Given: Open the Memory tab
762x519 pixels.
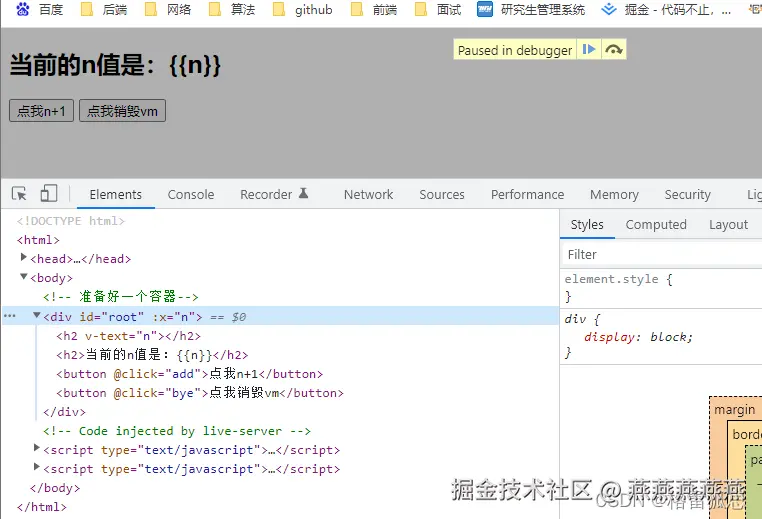Looking at the screenshot, I should tap(614, 194).
